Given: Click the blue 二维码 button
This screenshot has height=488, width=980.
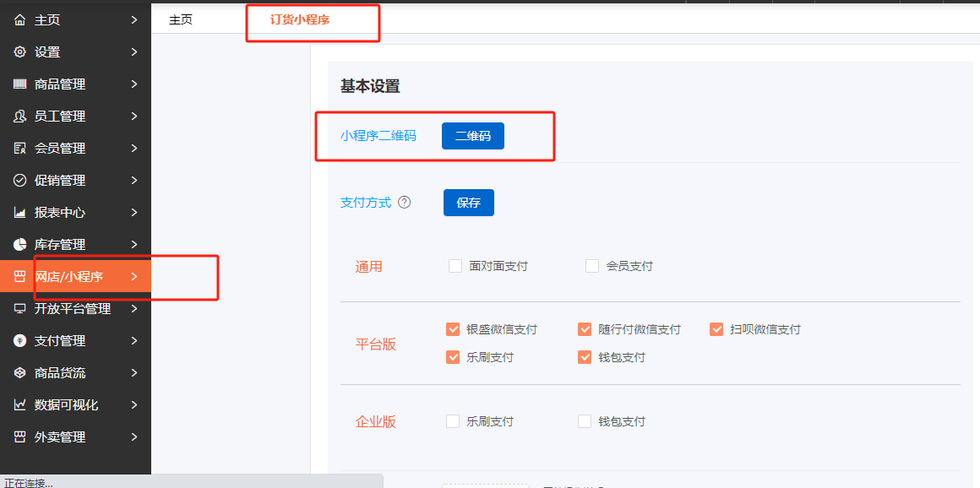Looking at the screenshot, I should [x=472, y=136].
